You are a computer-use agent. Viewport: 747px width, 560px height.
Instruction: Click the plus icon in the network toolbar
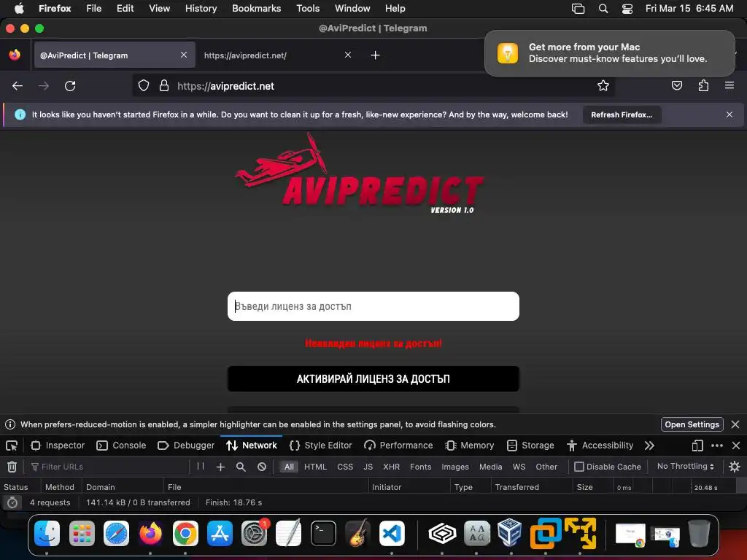(x=220, y=467)
